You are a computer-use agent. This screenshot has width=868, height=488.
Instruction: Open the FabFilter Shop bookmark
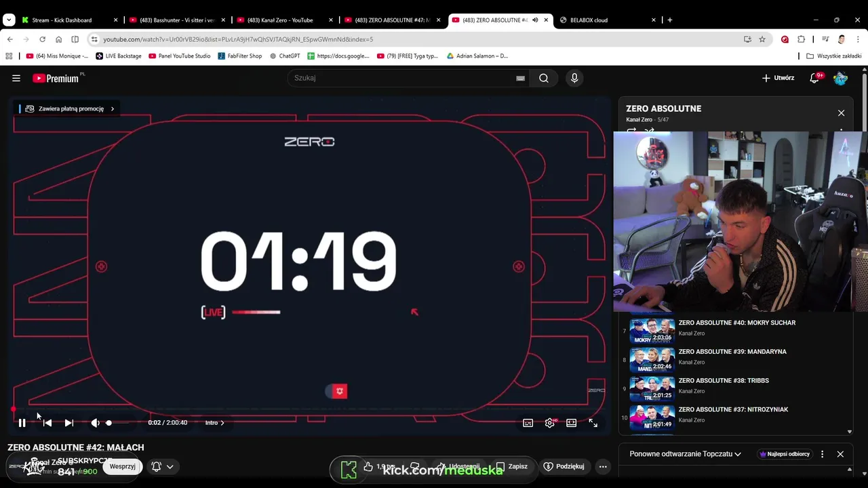(x=240, y=56)
